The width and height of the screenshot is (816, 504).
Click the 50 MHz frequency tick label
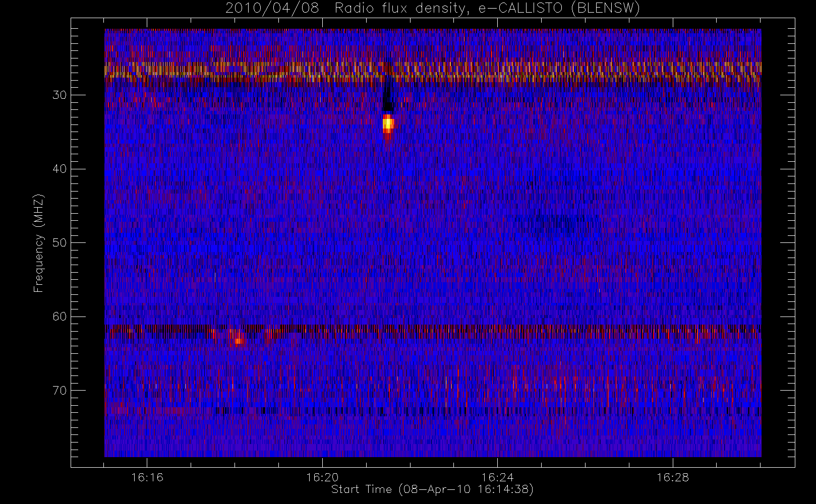coord(60,243)
